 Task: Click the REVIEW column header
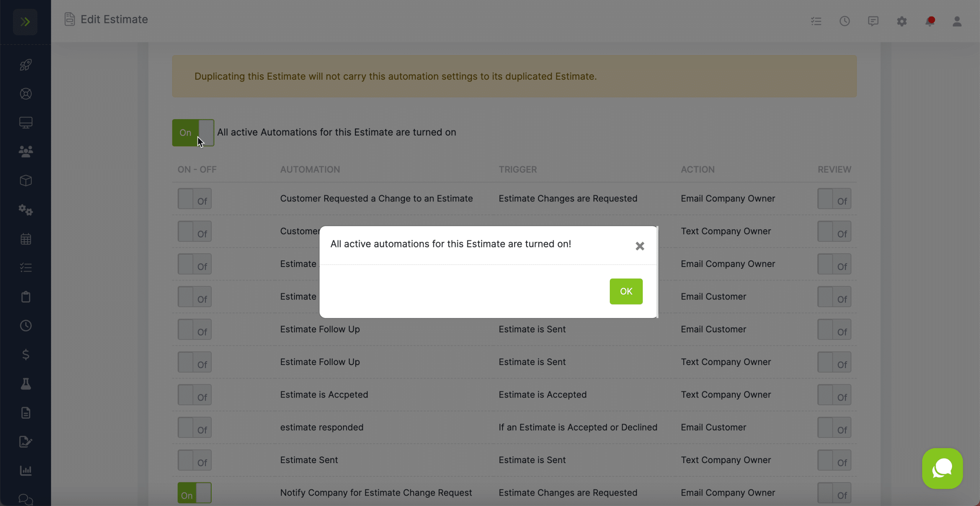[x=834, y=169]
